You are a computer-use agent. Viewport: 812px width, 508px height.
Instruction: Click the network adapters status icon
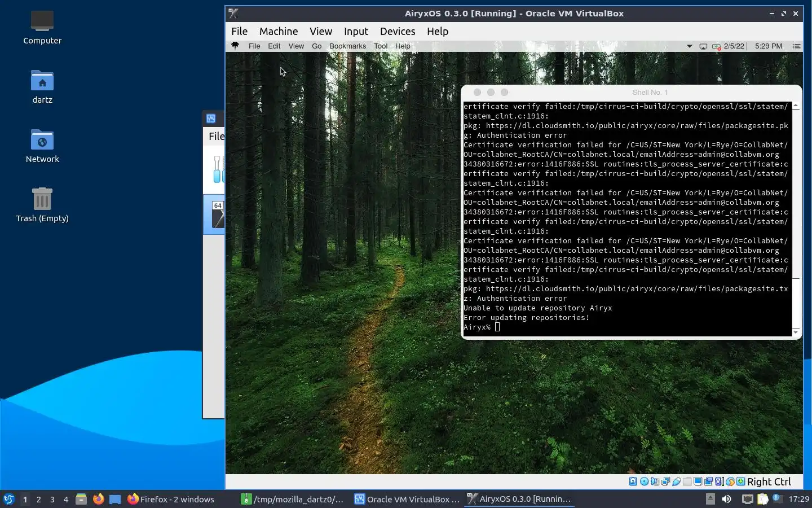click(x=665, y=481)
